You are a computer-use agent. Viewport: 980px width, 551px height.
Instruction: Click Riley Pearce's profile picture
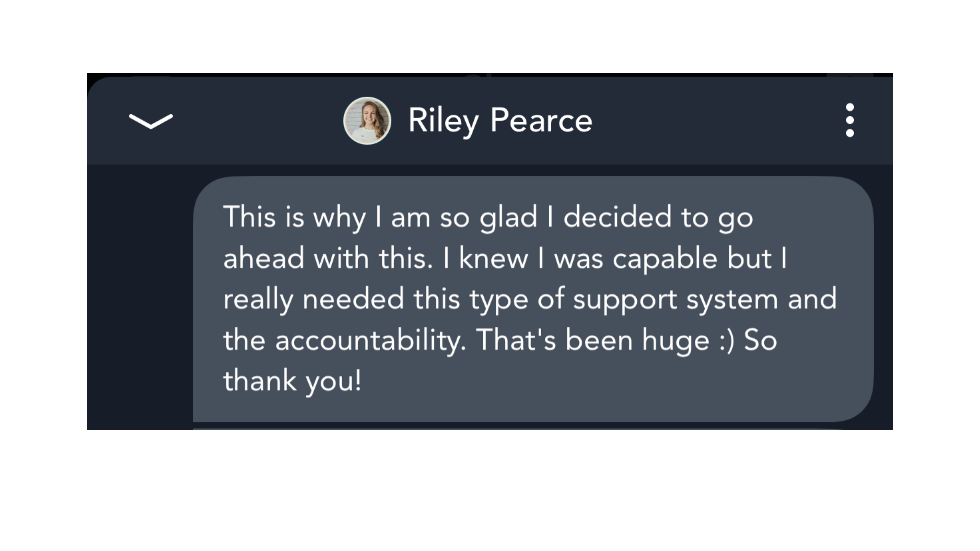click(367, 121)
